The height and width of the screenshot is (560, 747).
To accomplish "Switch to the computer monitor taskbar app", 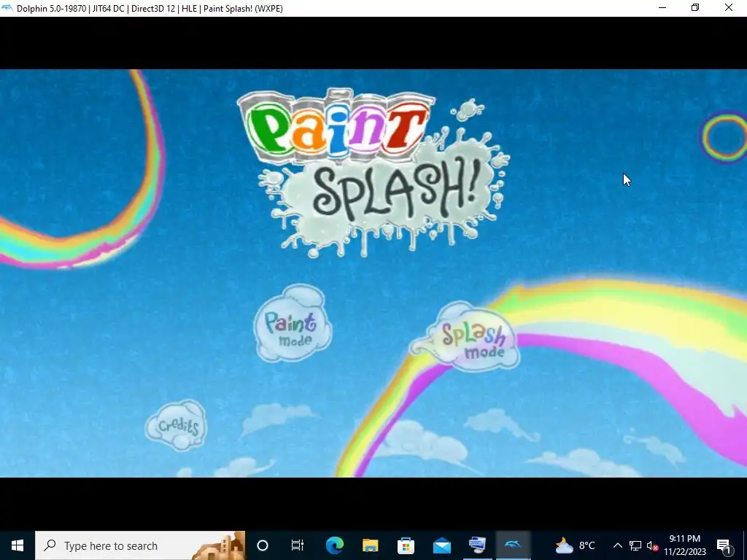I will point(477,545).
